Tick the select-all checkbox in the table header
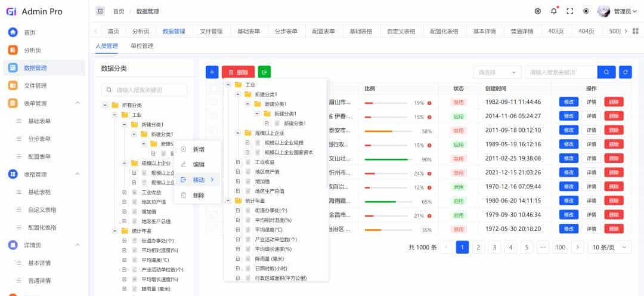The width and height of the screenshot is (644, 296). [x=213, y=88]
